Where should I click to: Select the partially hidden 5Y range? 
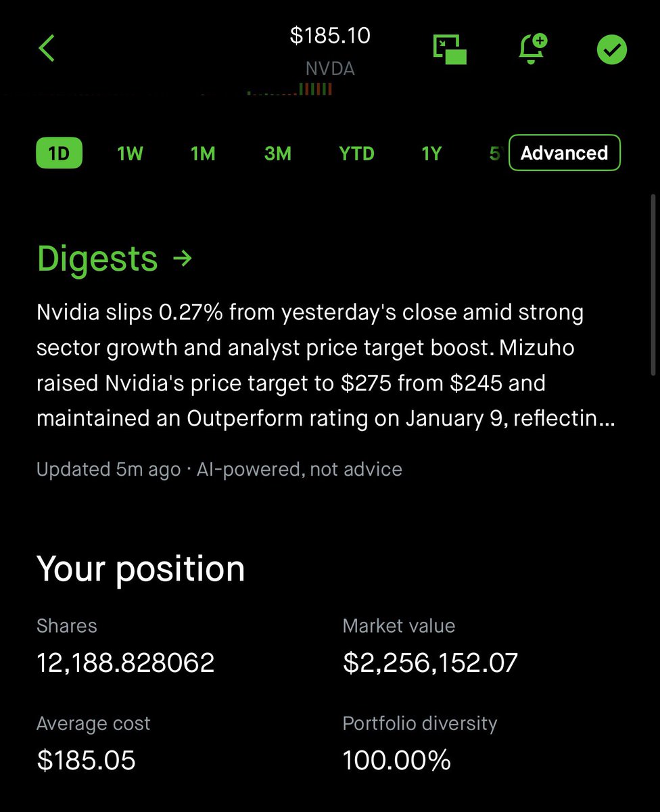[496, 154]
